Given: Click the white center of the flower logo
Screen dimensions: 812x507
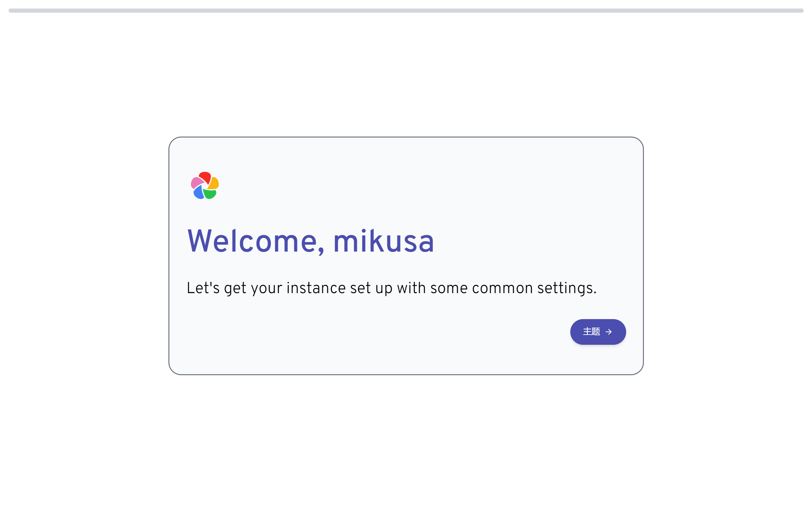Looking at the screenshot, I should click(x=205, y=186).
